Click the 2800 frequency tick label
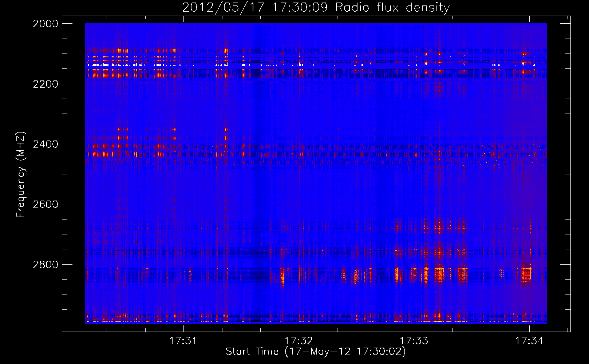This screenshot has width=589, height=364. (x=46, y=265)
